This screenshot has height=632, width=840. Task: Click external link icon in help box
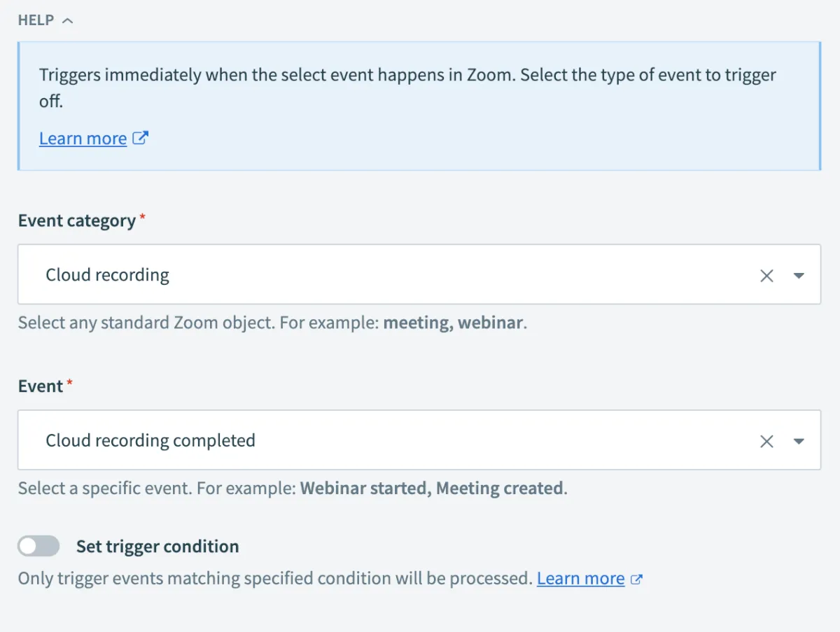pyautogui.click(x=141, y=138)
